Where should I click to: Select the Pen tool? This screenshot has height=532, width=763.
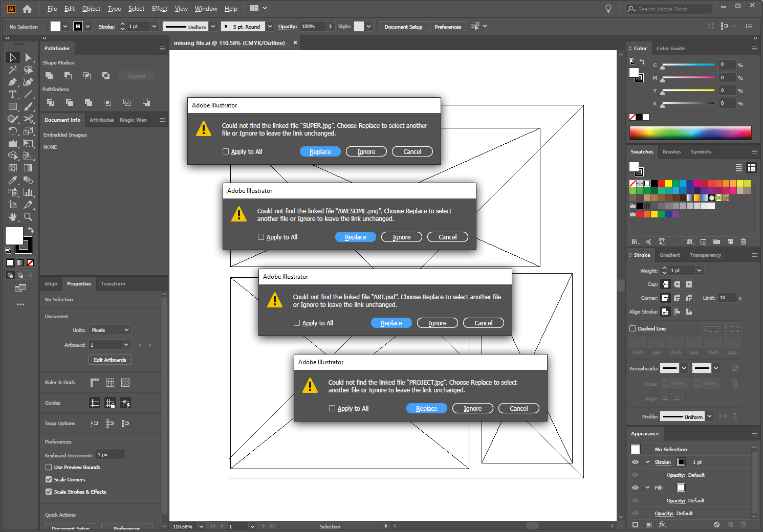[13, 82]
